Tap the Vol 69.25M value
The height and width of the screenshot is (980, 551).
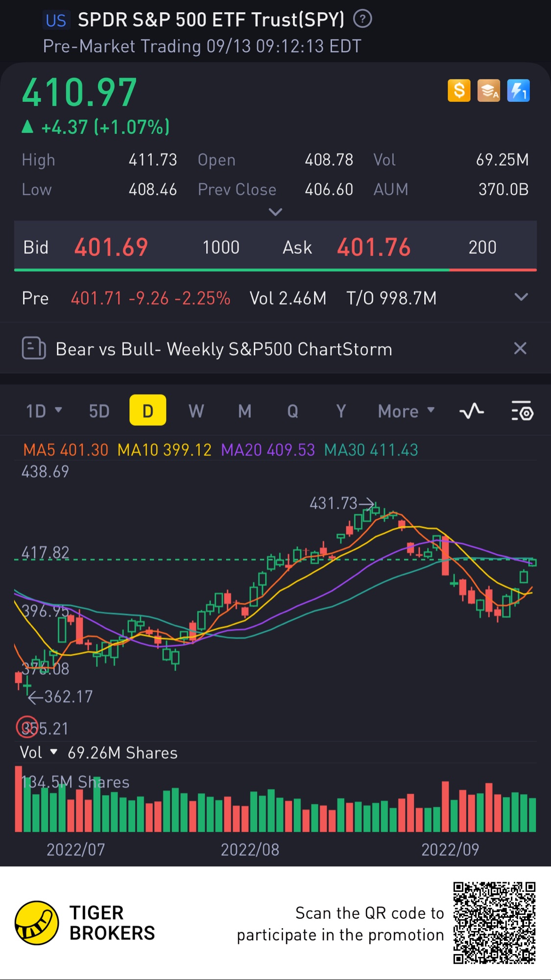point(502,160)
